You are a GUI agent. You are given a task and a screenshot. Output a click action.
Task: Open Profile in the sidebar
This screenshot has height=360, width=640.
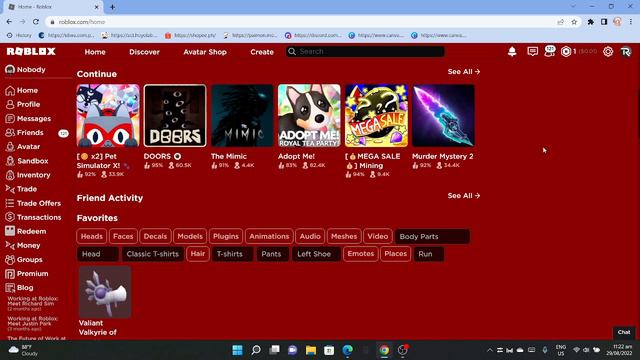click(x=28, y=104)
